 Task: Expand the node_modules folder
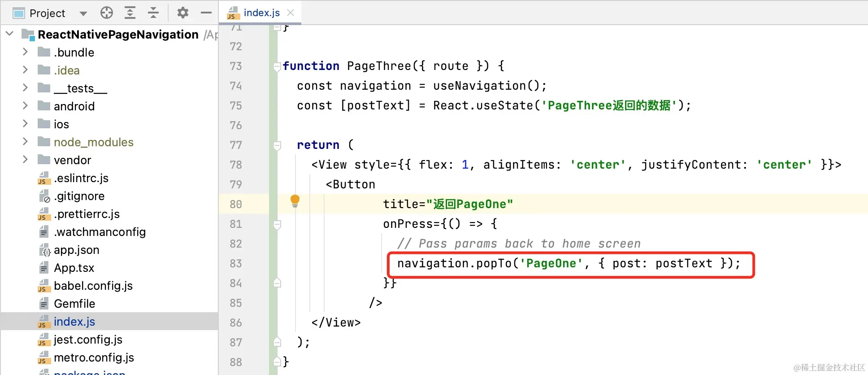[x=25, y=142]
